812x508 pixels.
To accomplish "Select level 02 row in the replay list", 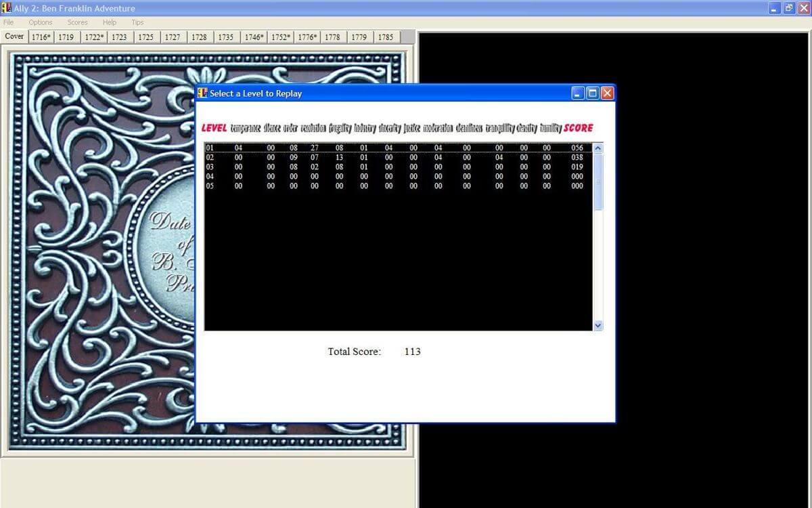I will tap(399, 157).
